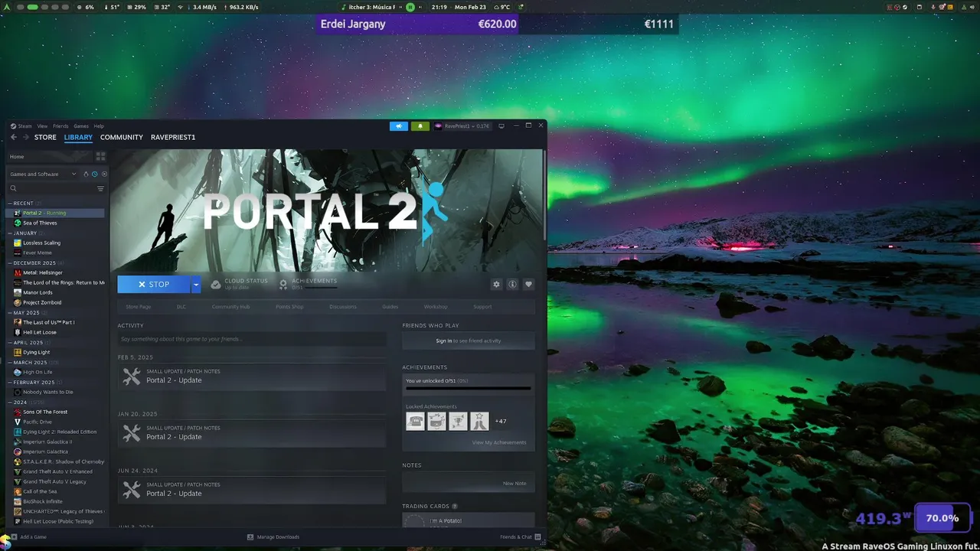Open the Feb 5, 2025 Portal 2 update
Viewport: 980px width, 551px height.
pos(252,377)
